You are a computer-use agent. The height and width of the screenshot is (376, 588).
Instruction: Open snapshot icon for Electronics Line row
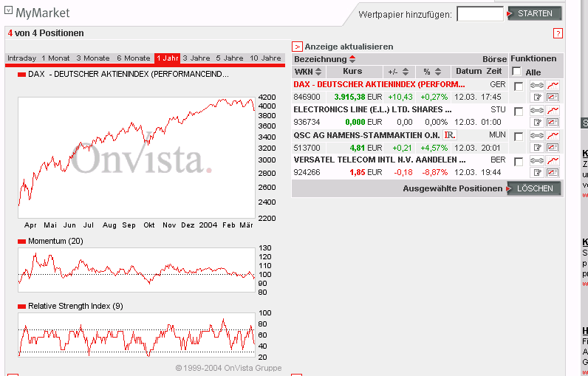[x=552, y=122]
